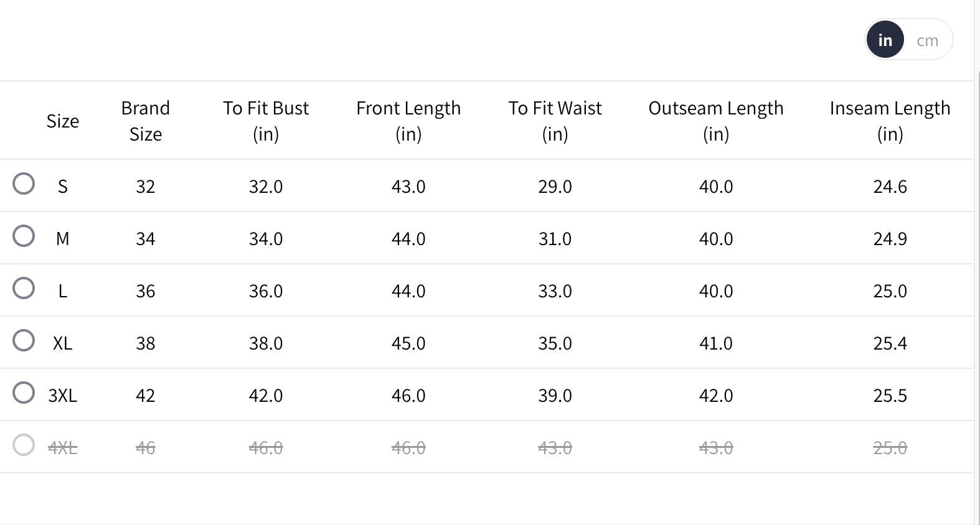
Task: Choose size M radio button
Action: (24, 236)
